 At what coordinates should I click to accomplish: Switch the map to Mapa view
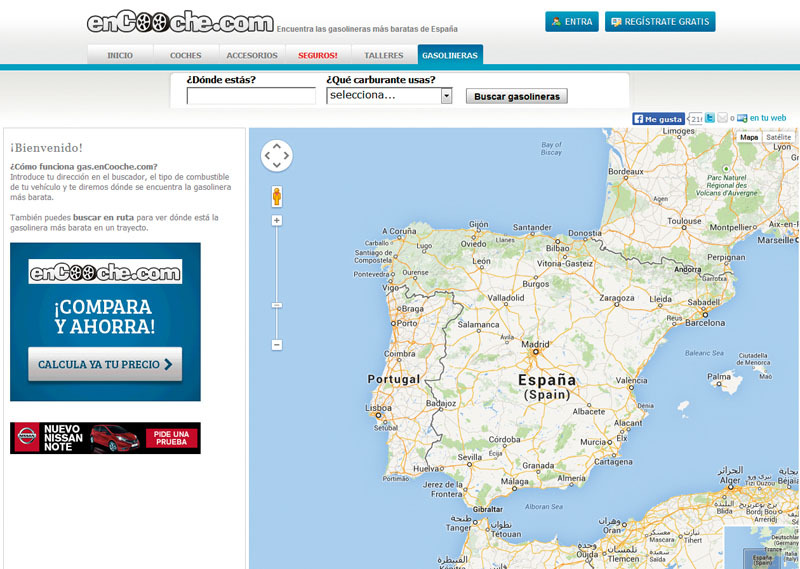coord(749,137)
